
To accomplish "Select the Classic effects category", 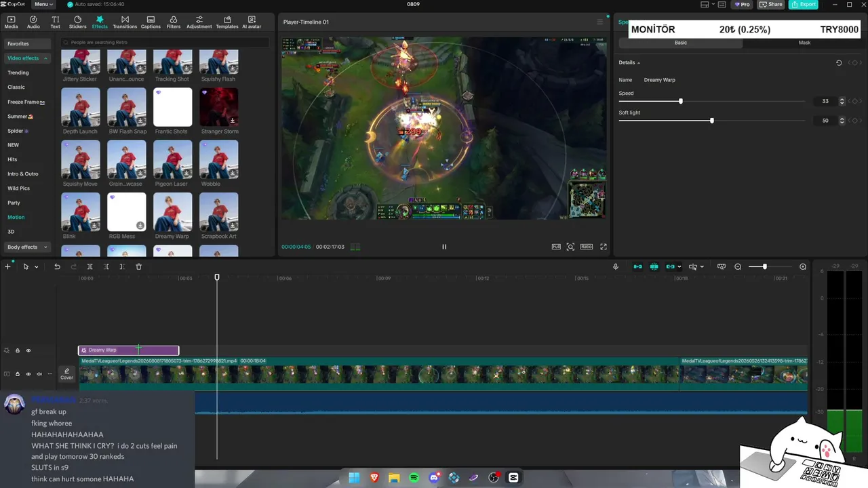I will [x=16, y=87].
